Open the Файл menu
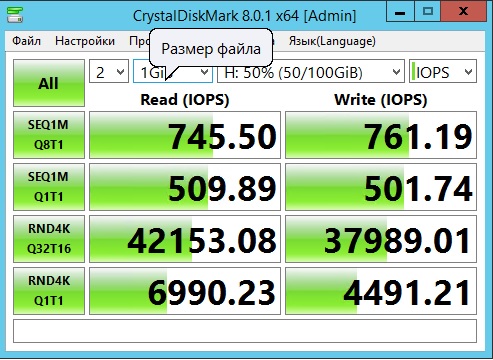Image resolution: width=493 pixels, height=360 pixels. tap(27, 41)
